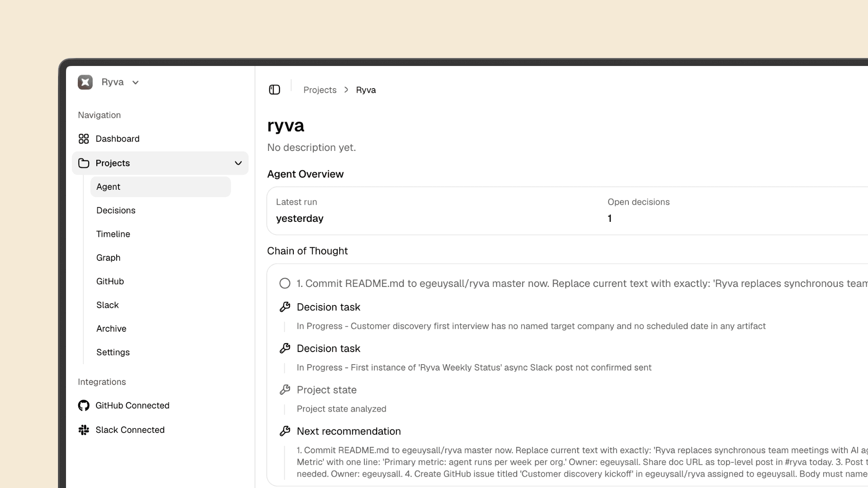Viewport: 868px width, 488px height.
Task: Switch to the Decisions section
Action: (116, 210)
